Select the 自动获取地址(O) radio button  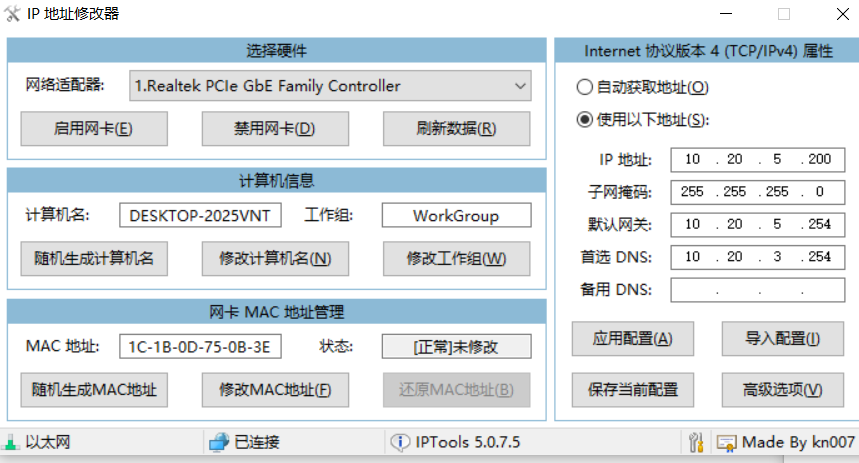(585, 87)
